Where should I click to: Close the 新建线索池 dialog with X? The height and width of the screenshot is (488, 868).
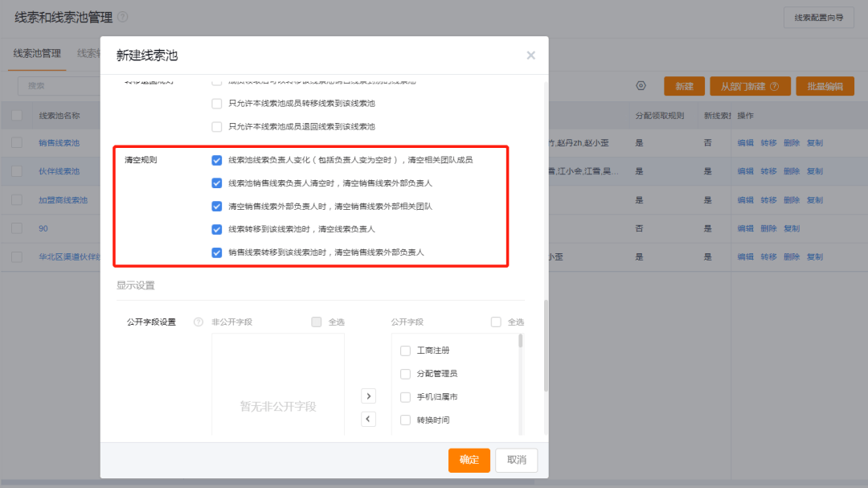[x=531, y=55]
